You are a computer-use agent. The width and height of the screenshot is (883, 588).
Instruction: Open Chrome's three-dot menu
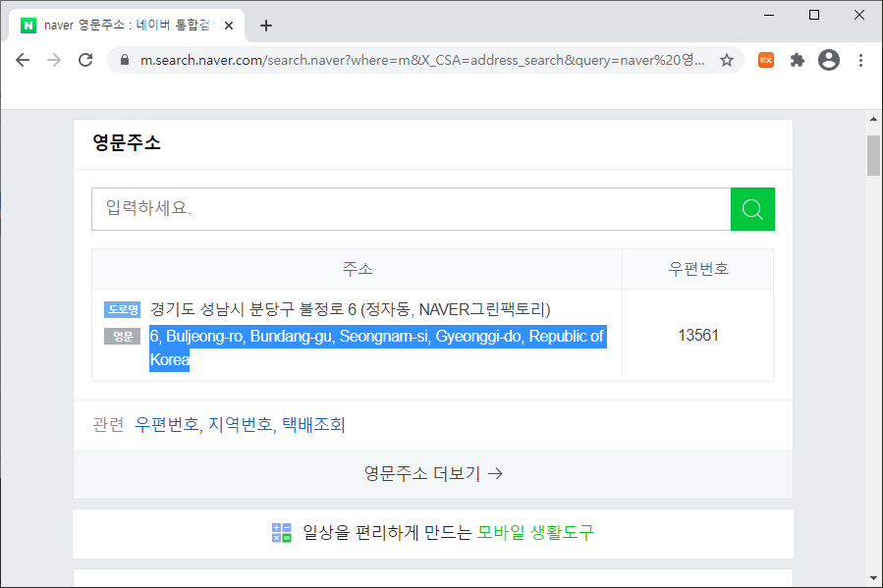tap(860, 60)
